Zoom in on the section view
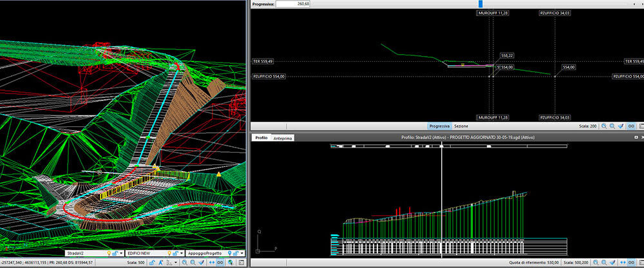Image resolution: width=644 pixels, height=268 pixels. coord(603,126)
